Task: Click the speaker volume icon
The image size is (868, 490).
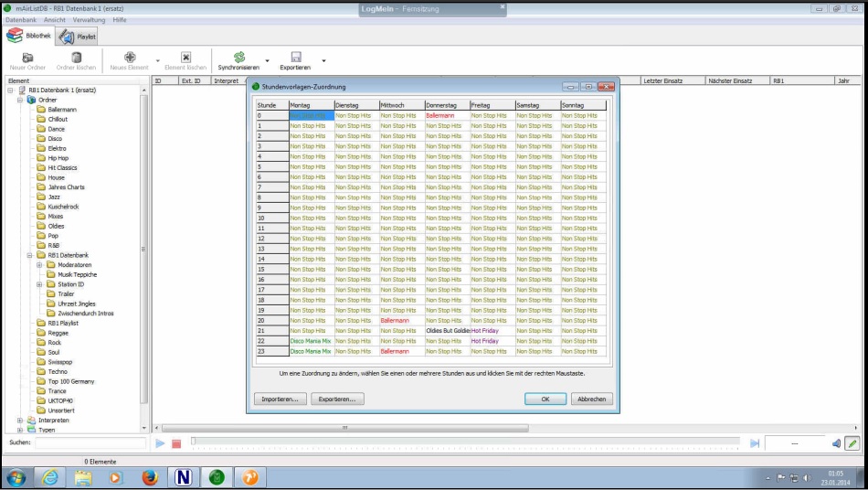Action: [x=835, y=443]
